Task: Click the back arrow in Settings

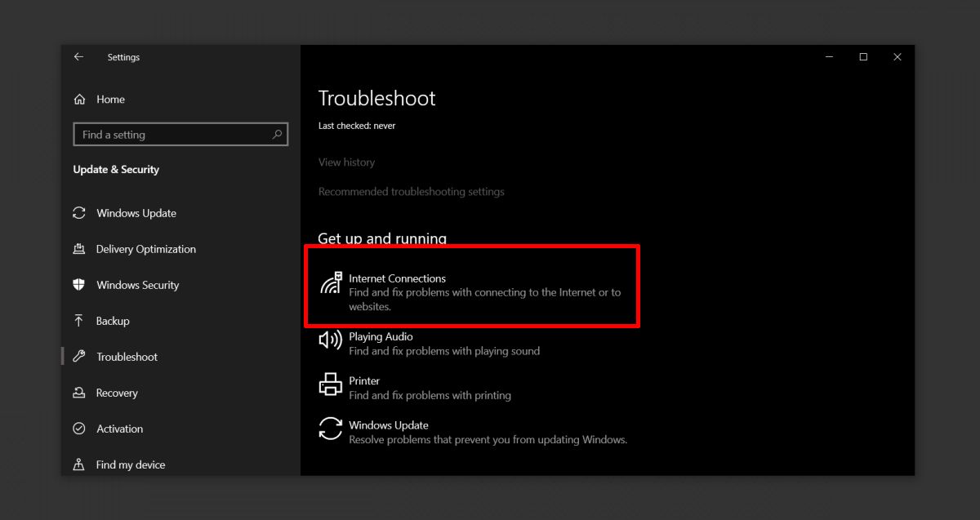Action: (x=78, y=57)
